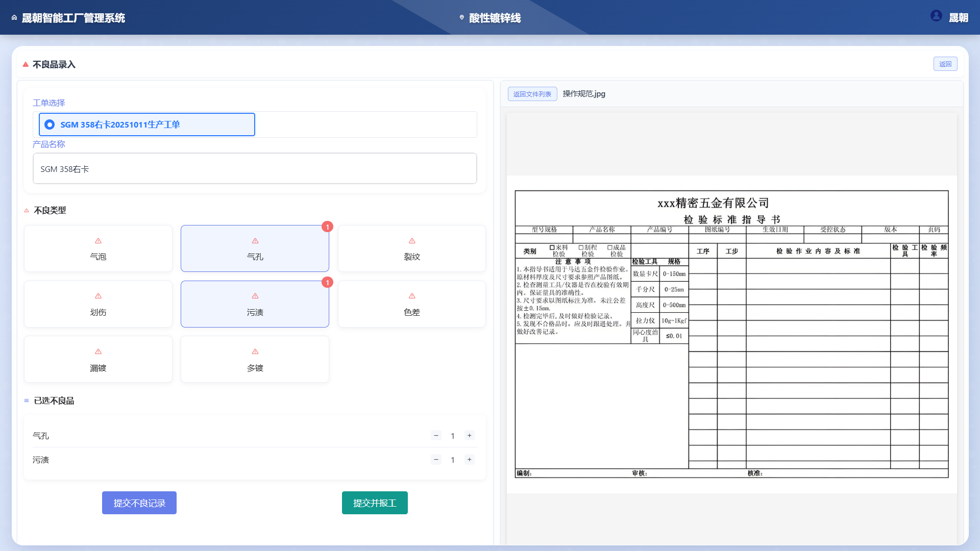Click 返回文件列表 to go back to file list
The width and height of the screenshot is (980, 551).
[532, 94]
